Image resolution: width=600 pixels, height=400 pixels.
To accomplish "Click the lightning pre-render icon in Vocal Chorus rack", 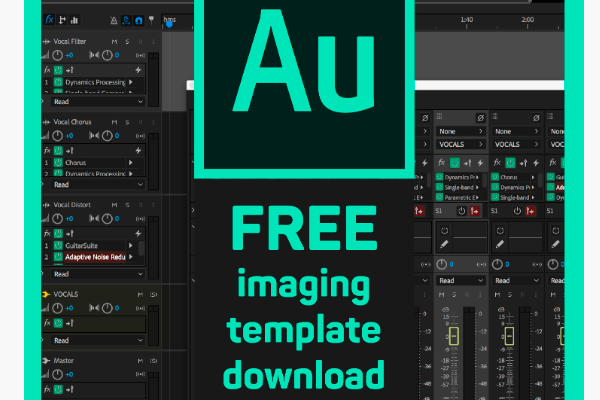I will click(x=138, y=150).
